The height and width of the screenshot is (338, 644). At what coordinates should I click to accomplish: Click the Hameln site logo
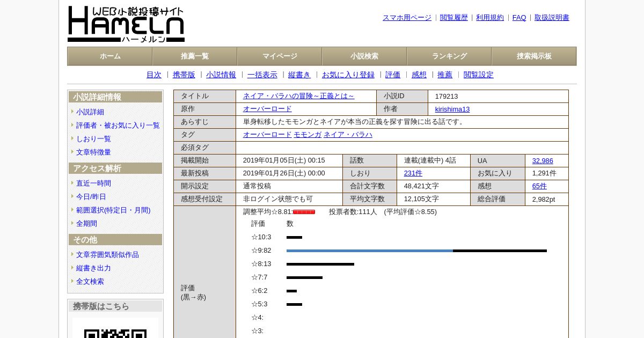coord(126,24)
